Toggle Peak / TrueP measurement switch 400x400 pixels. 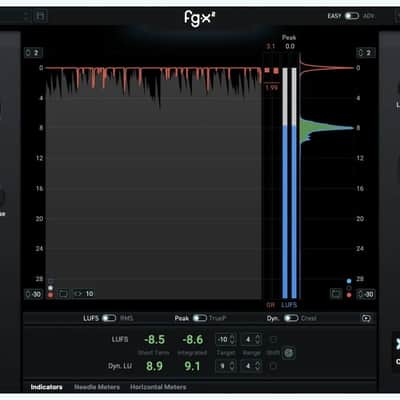(x=200, y=318)
